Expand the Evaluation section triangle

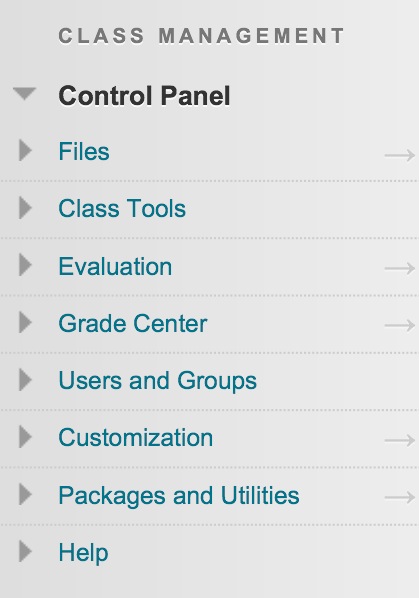(x=25, y=265)
